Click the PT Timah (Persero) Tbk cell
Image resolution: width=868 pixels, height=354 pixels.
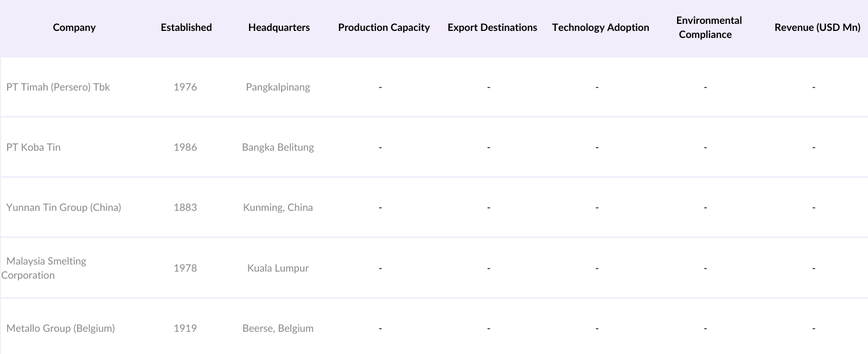click(x=58, y=87)
